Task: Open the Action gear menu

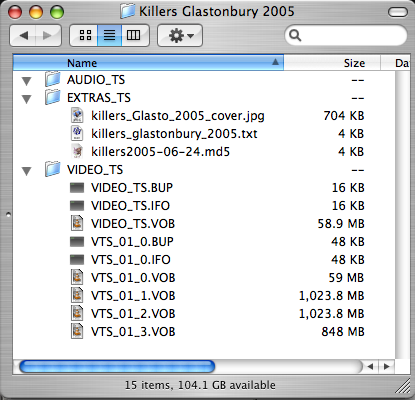Action: click(x=180, y=35)
